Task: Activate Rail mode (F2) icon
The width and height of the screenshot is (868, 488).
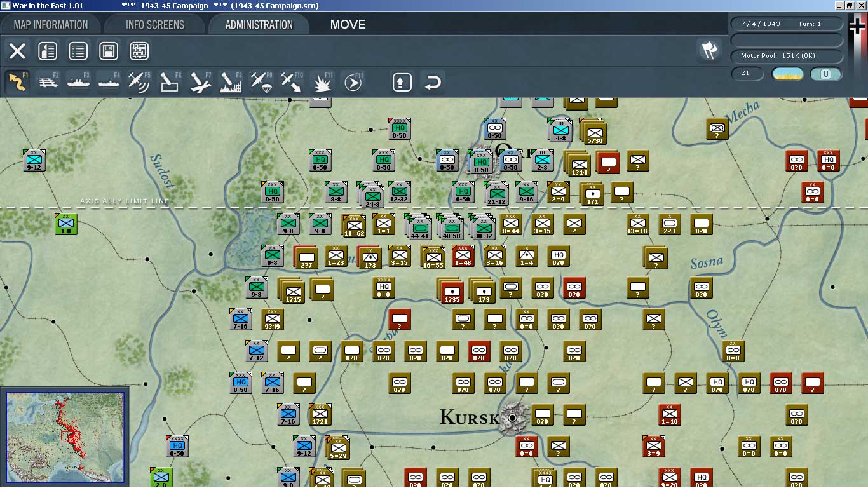Action: point(48,82)
